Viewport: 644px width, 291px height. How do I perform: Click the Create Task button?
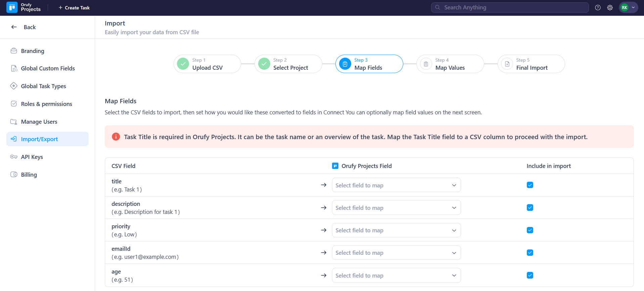coord(74,8)
